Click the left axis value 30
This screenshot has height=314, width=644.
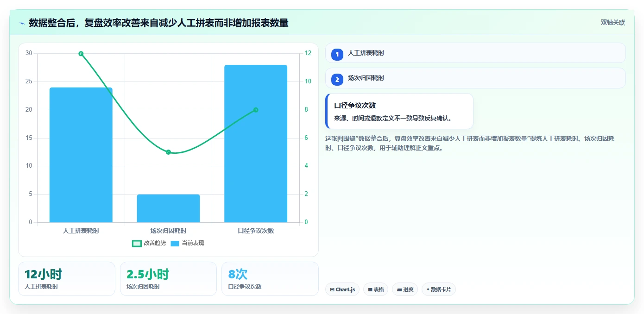click(x=29, y=53)
